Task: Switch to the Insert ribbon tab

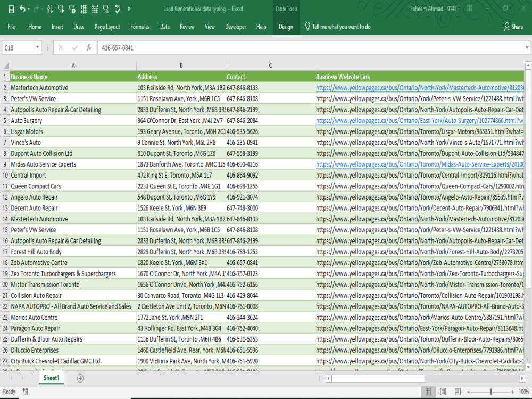Action: click(57, 27)
